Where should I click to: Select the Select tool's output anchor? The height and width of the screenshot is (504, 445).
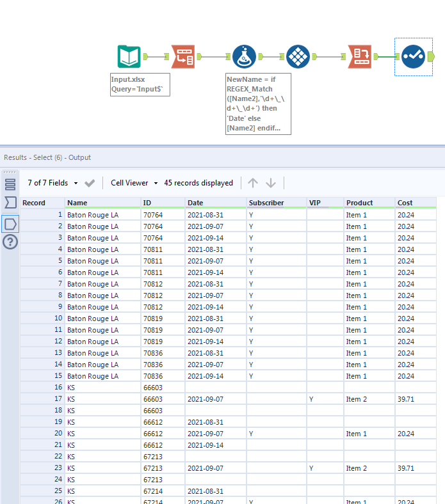pos(431,57)
